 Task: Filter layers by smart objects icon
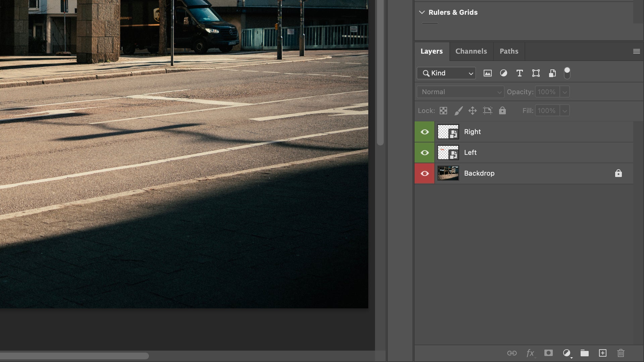pyautogui.click(x=552, y=73)
